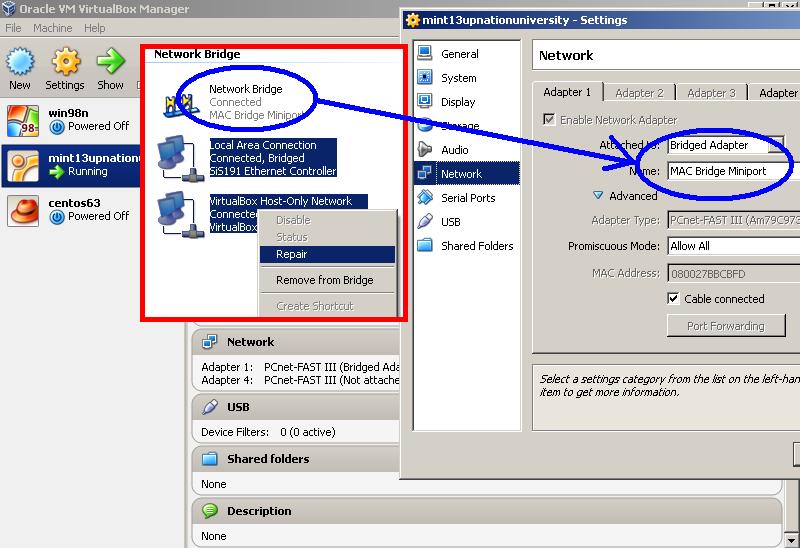Click the Port Forwarding button

726,326
